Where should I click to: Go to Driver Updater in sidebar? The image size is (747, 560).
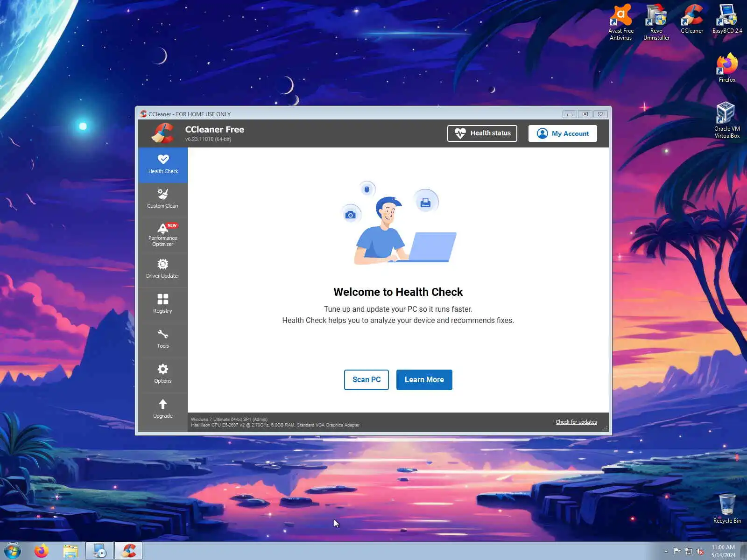163,269
